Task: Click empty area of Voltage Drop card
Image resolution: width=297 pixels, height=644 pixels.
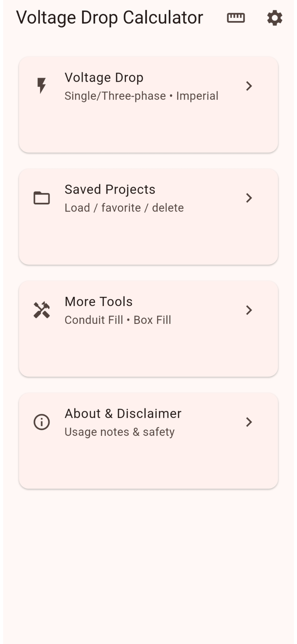Action: click(148, 130)
